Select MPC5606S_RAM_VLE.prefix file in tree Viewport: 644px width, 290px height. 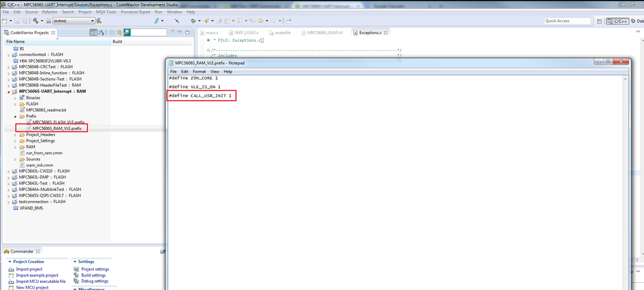[x=57, y=129]
